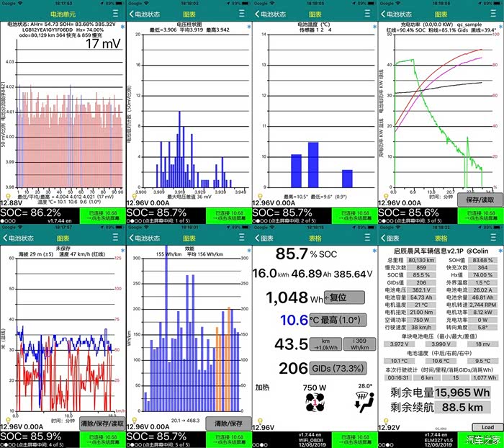Toggle the km →1.0kWh unit button

(330, 344)
